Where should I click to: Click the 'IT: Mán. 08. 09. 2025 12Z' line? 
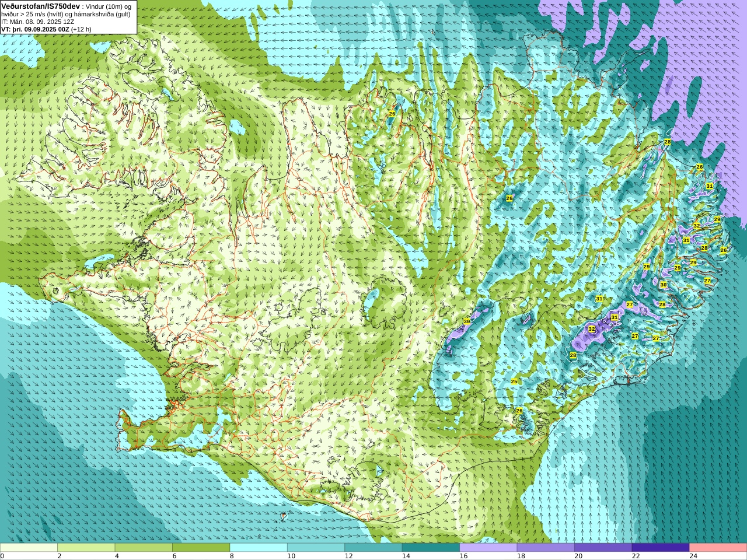click(x=38, y=22)
